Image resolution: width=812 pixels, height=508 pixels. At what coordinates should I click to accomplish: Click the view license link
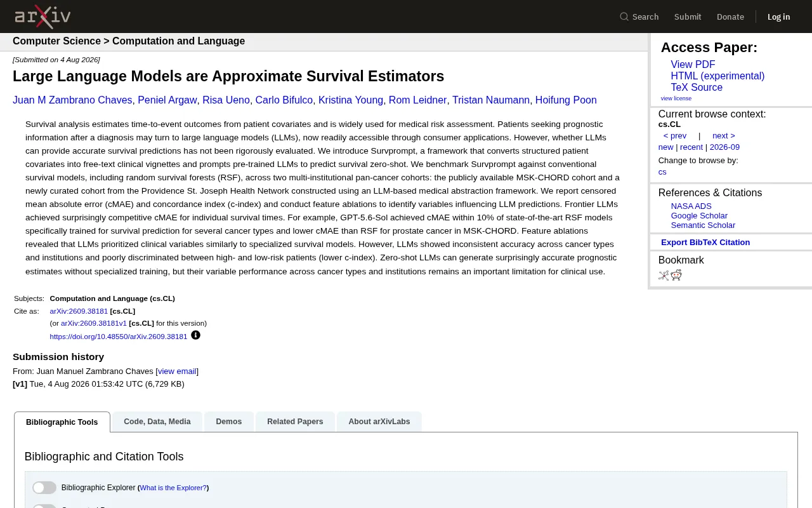[x=676, y=98]
